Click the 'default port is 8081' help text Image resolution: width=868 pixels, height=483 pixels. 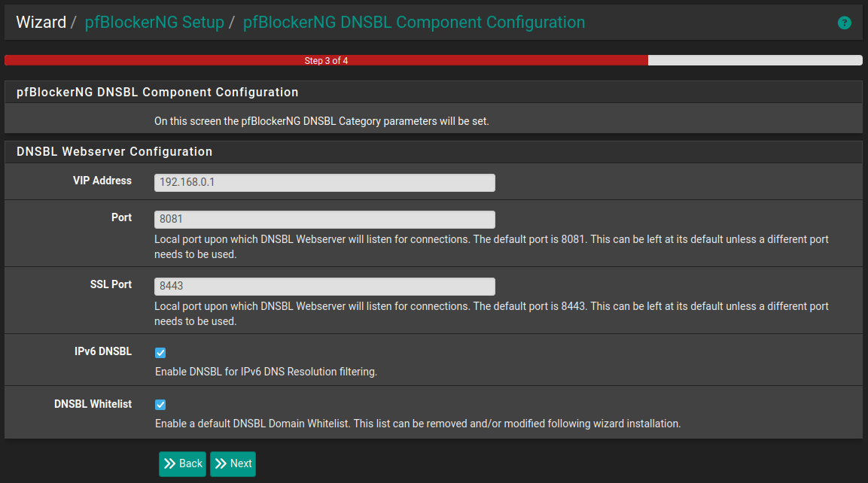pyautogui.click(x=492, y=247)
